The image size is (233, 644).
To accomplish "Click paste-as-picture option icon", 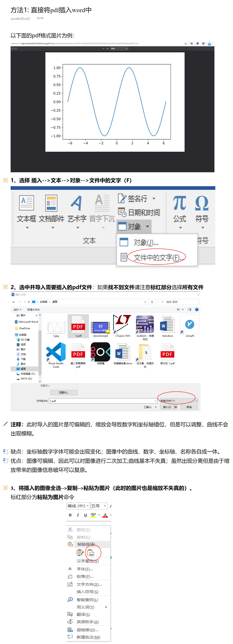I will (x=90, y=553).
